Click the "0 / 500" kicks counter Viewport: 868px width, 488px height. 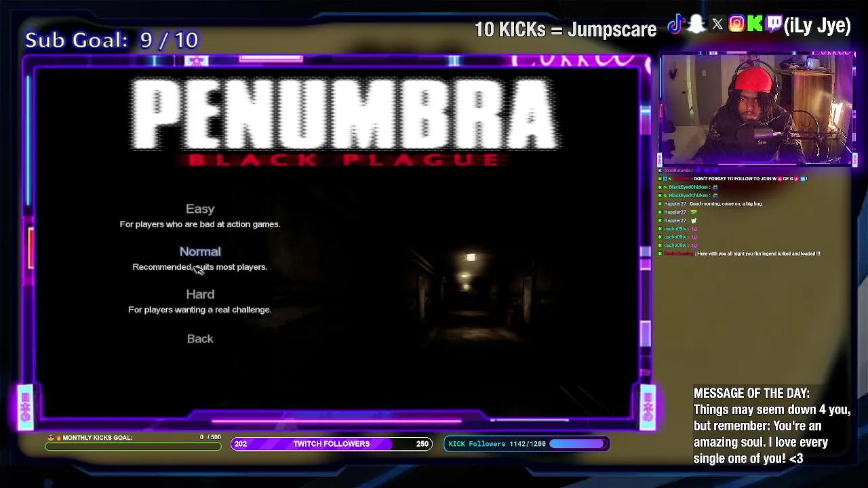[x=210, y=437]
